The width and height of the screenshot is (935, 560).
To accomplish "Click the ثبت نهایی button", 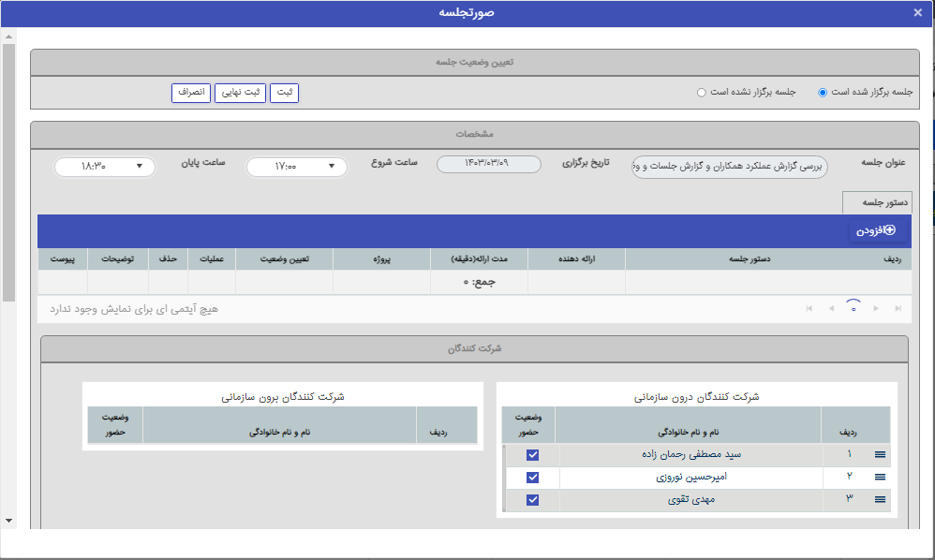I will tap(240, 93).
